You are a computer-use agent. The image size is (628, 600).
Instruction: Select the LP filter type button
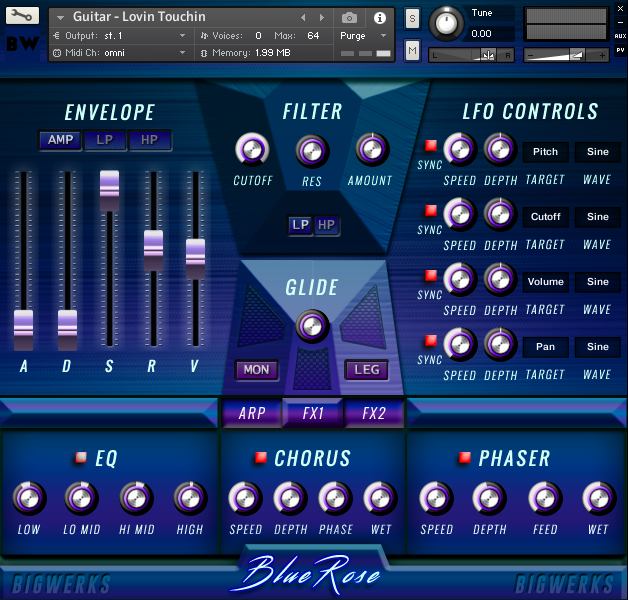click(300, 225)
